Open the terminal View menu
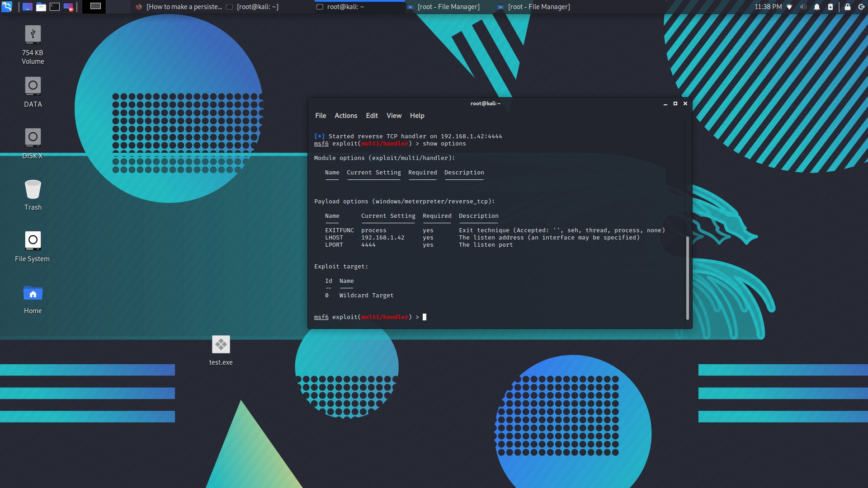 point(394,116)
